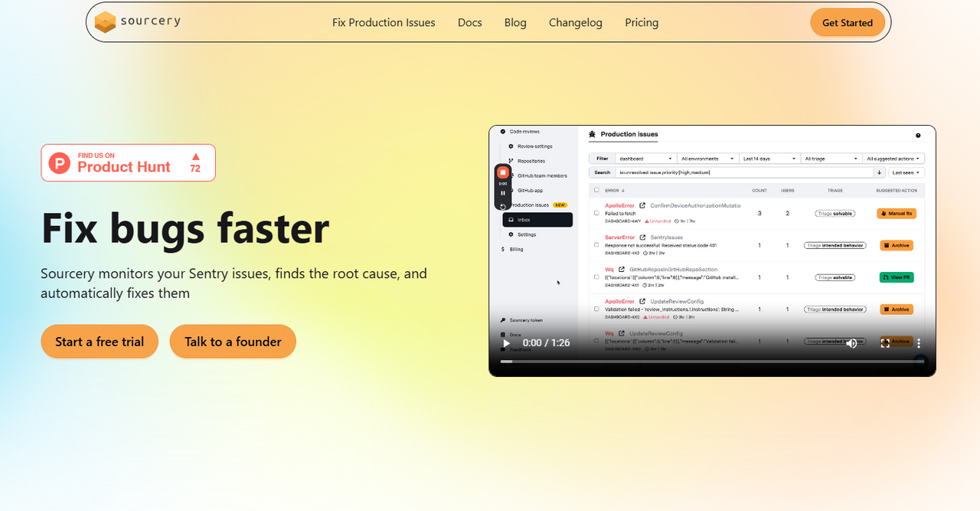
Task: Open the Blog nav link
Action: coord(515,22)
